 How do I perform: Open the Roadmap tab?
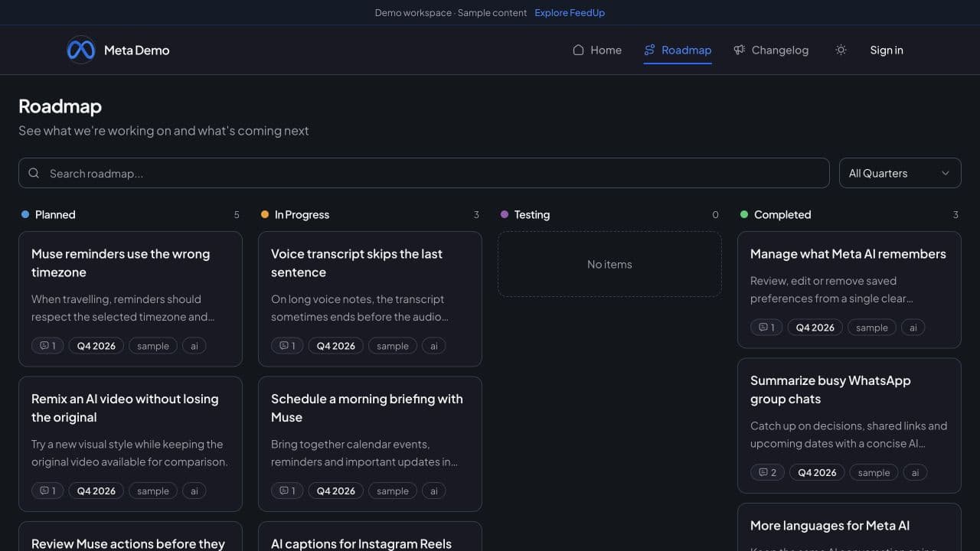(x=678, y=50)
